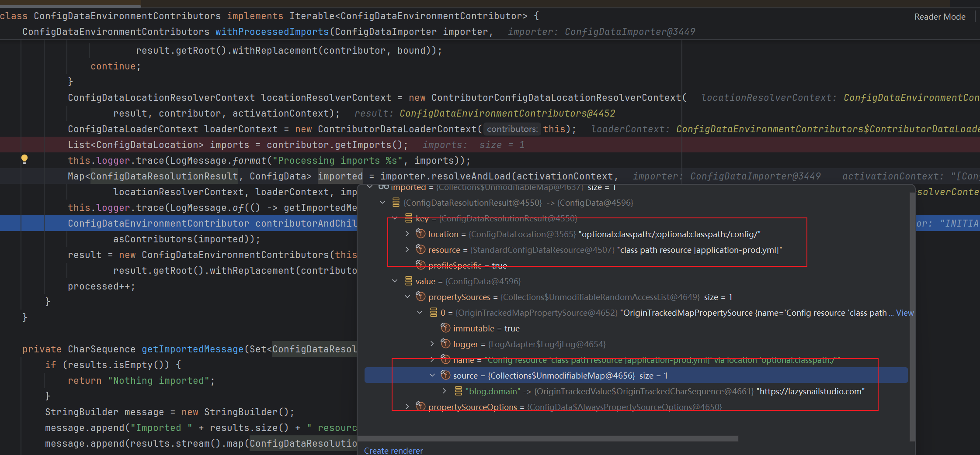Click the breakpoint line with getImports()
980x455 pixels.
pyautogui.click(x=490, y=145)
